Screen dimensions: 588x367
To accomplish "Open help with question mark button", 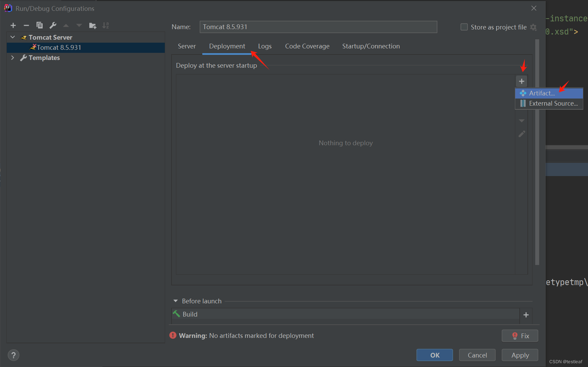I will 14,355.
